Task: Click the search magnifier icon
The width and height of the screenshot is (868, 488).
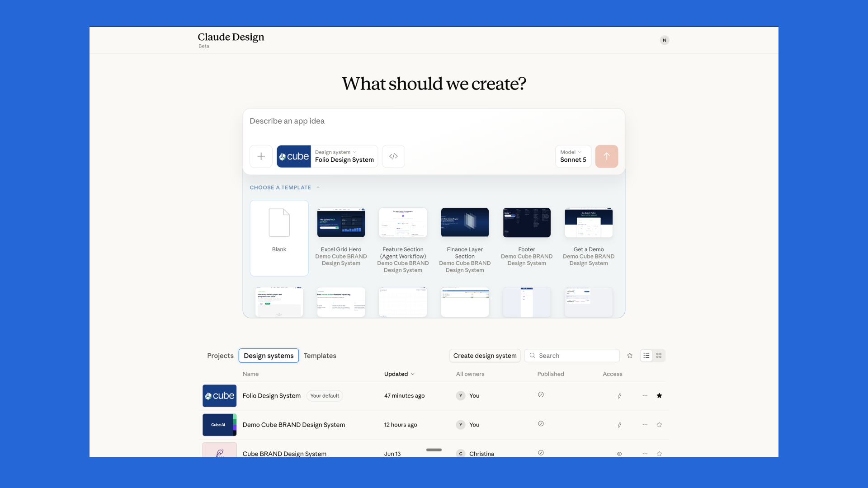Action: coord(533,356)
